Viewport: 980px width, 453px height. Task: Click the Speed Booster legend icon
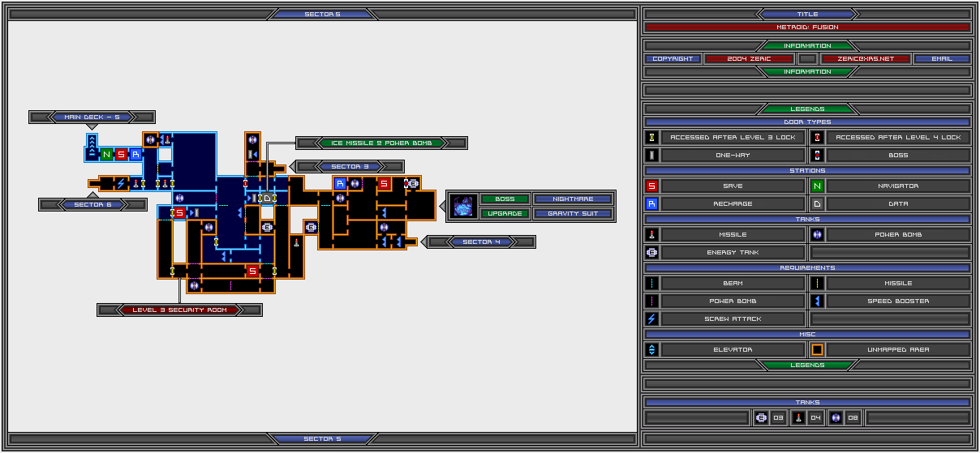click(x=818, y=301)
